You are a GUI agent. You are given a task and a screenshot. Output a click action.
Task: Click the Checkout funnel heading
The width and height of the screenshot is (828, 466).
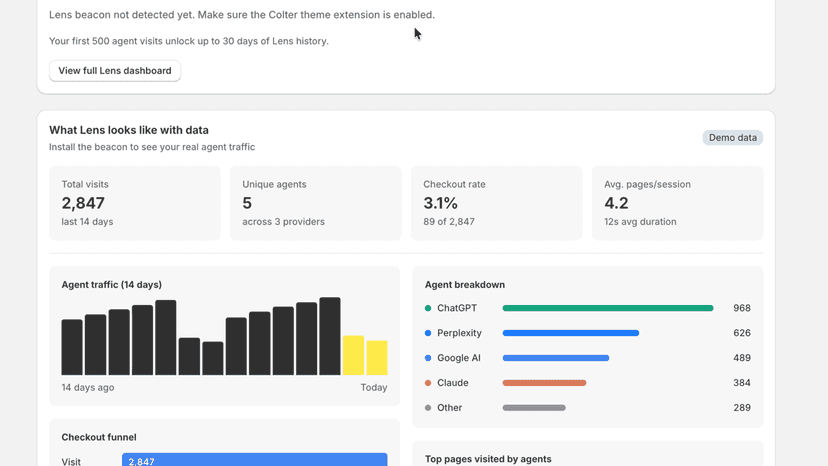click(x=99, y=437)
